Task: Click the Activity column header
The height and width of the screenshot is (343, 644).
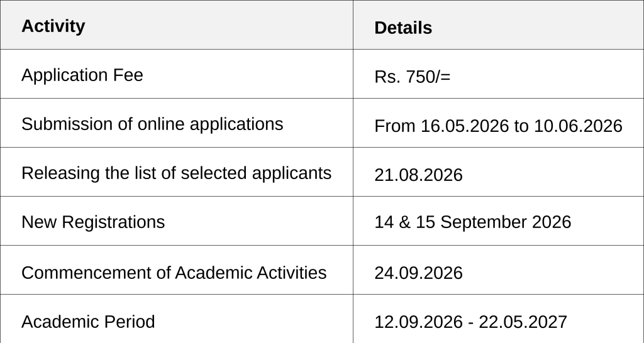Action: [x=177, y=25]
